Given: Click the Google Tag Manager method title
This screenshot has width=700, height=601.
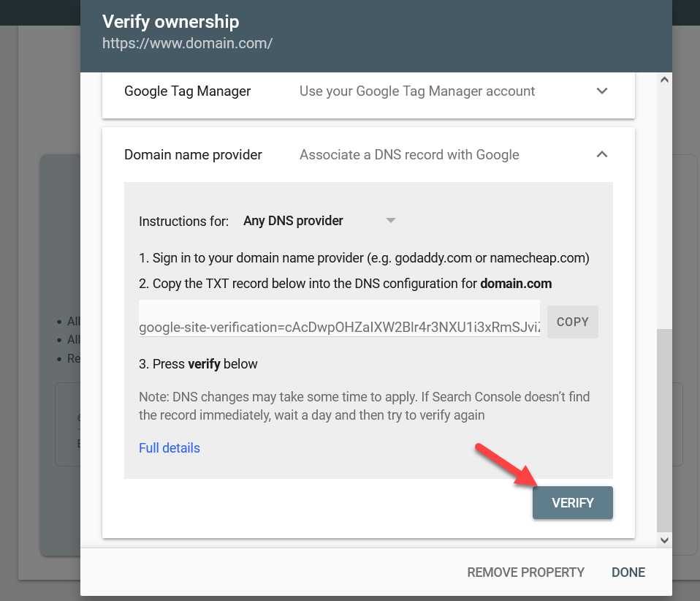Looking at the screenshot, I should click(x=188, y=91).
